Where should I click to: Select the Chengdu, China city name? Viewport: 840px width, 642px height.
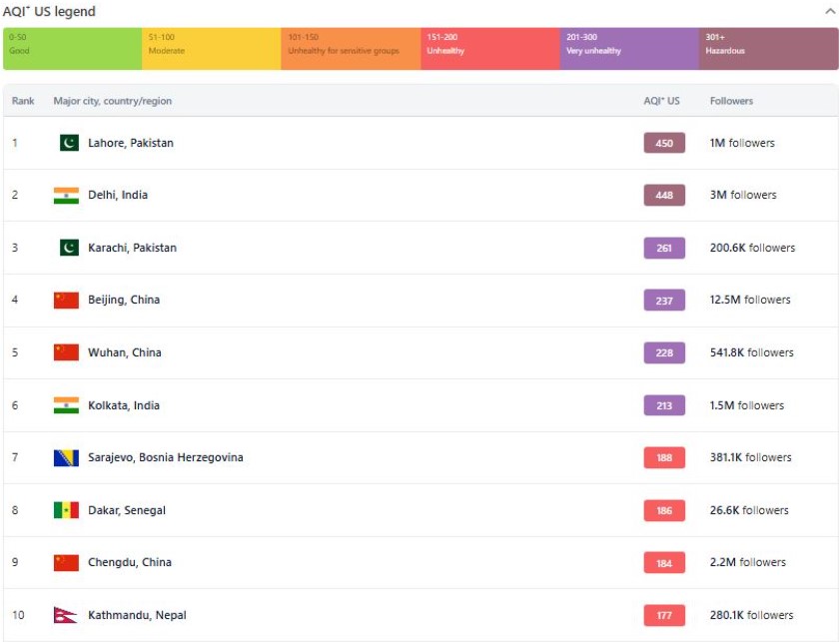pyautogui.click(x=129, y=562)
